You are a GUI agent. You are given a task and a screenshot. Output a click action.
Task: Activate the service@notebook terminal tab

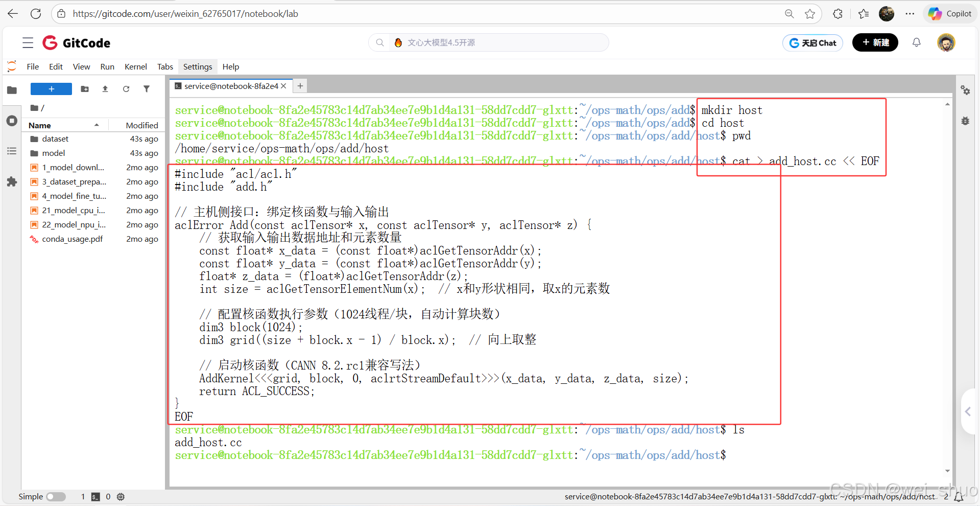coord(231,86)
